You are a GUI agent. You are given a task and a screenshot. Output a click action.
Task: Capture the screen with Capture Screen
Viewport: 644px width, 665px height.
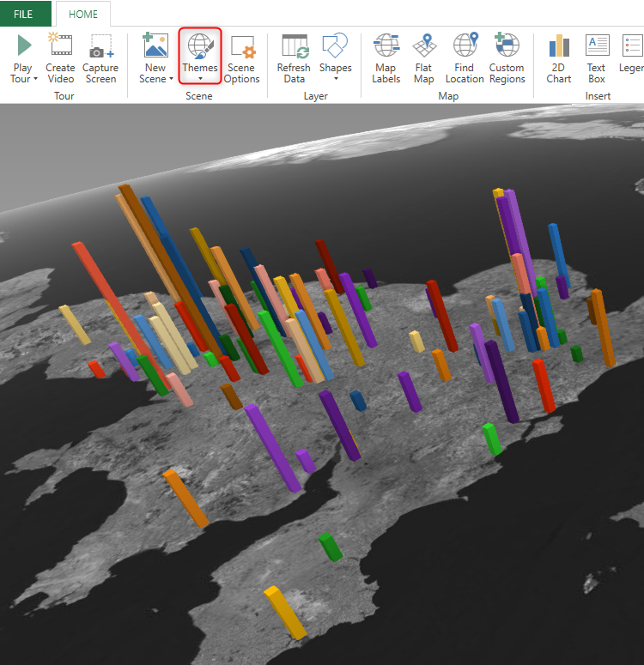point(100,46)
